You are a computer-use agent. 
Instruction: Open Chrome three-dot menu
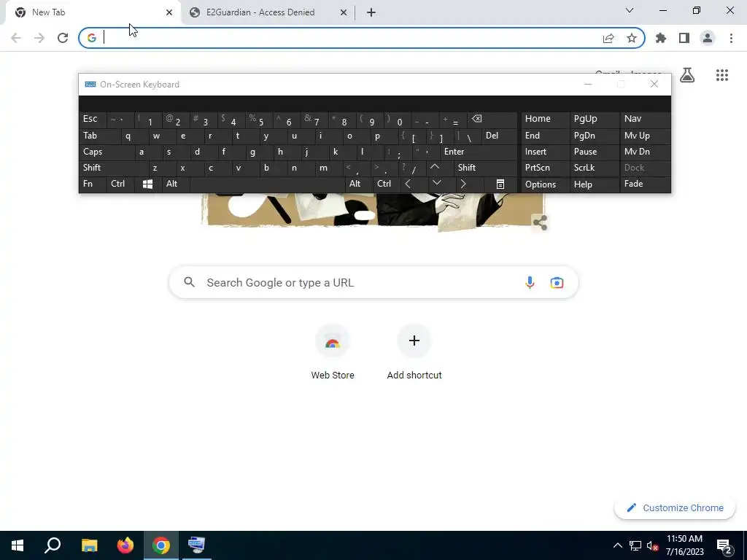tap(731, 38)
